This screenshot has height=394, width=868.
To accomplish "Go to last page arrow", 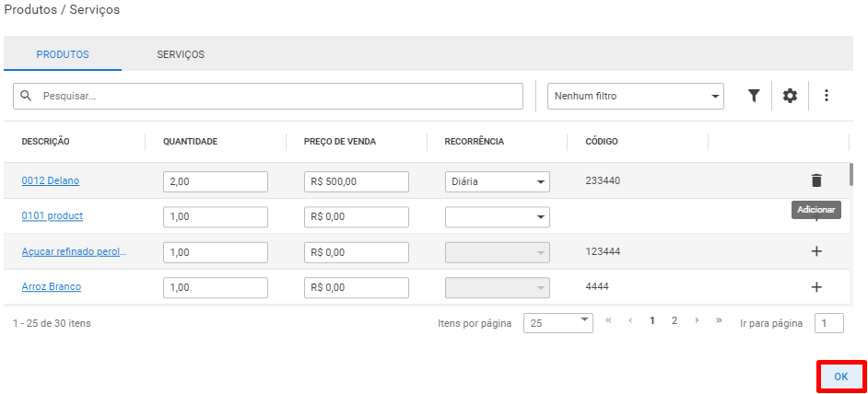I will click(719, 320).
